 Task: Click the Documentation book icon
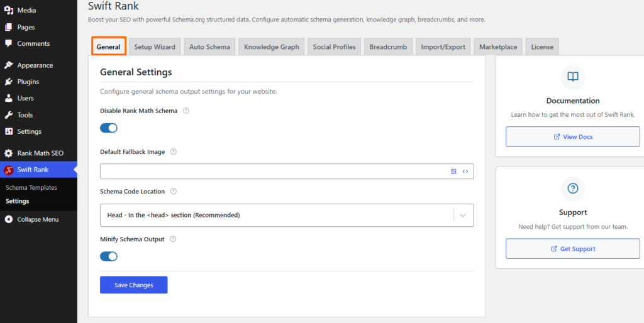pyautogui.click(x=572, y=77)
